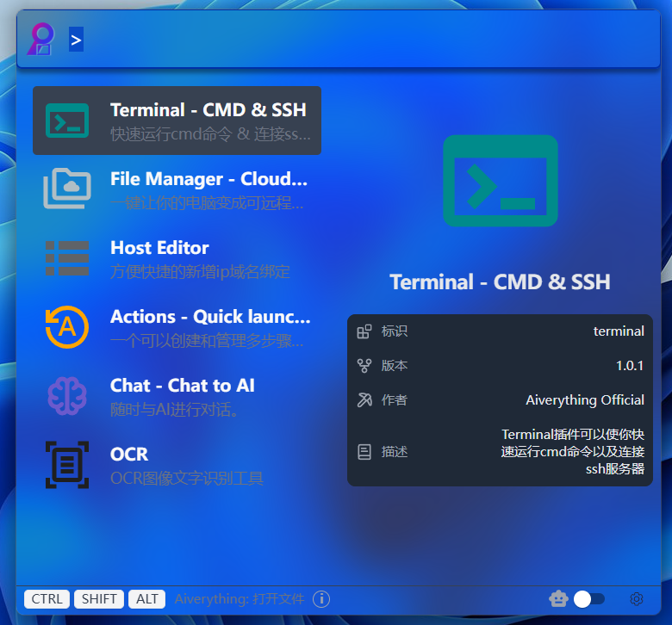Select the Terminal plugin icon in list

click(x=67, y=121)
